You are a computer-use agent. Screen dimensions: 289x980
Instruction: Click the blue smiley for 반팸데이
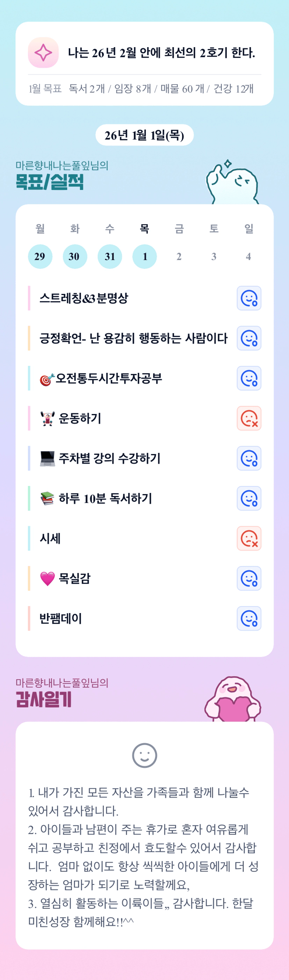249,618
